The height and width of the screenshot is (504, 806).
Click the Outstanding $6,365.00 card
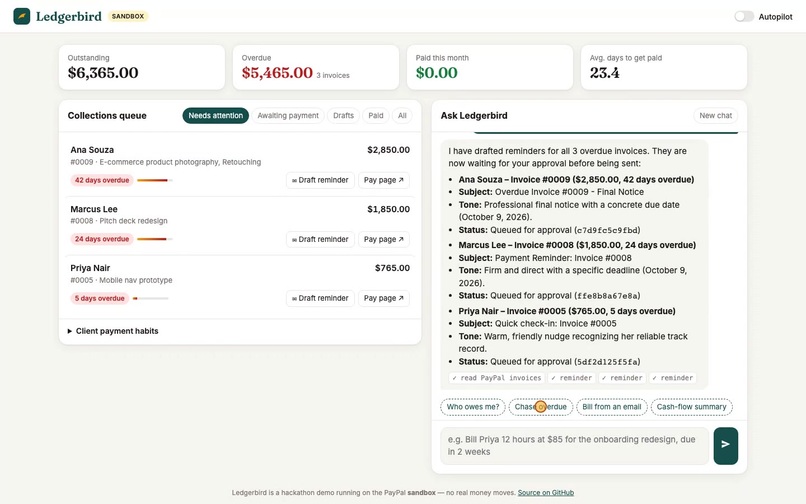click(x=142, y=67)
